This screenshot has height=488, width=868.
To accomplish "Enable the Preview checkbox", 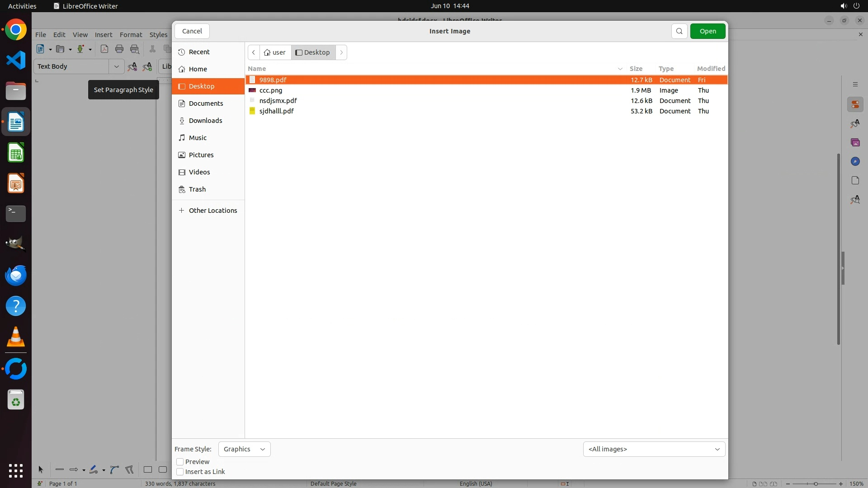I will click(180, 462).
